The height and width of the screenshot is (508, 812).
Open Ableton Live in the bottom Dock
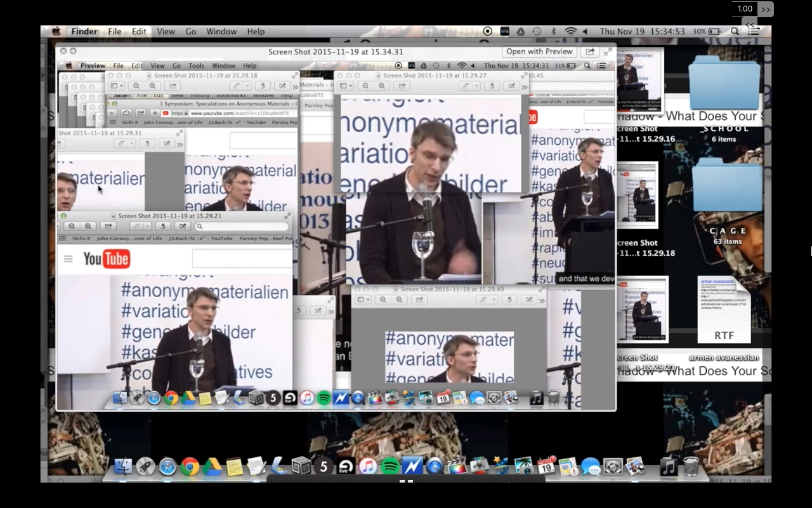346,467
